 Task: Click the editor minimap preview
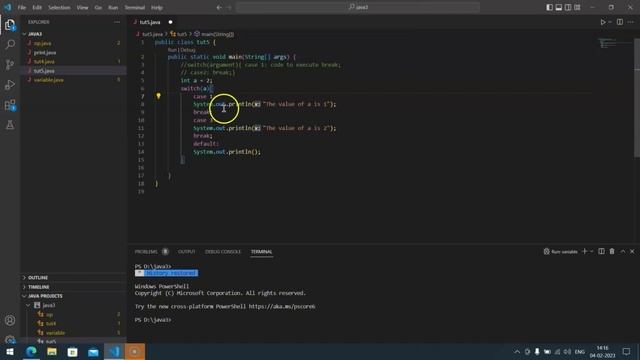[615, 43]
